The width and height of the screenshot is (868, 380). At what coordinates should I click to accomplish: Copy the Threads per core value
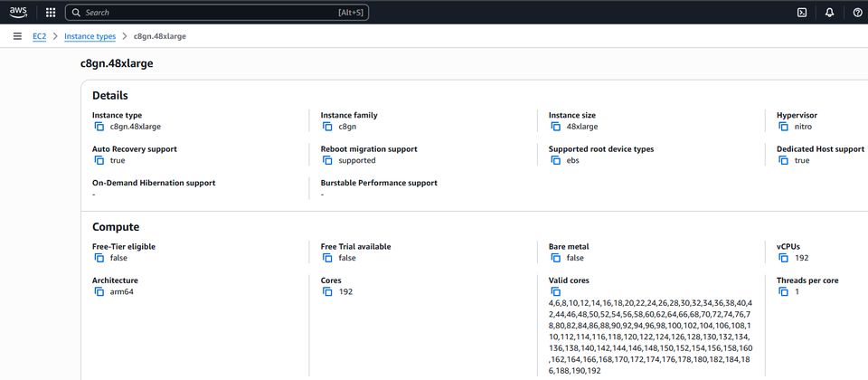pyautogui.click(x=783, y=291)
